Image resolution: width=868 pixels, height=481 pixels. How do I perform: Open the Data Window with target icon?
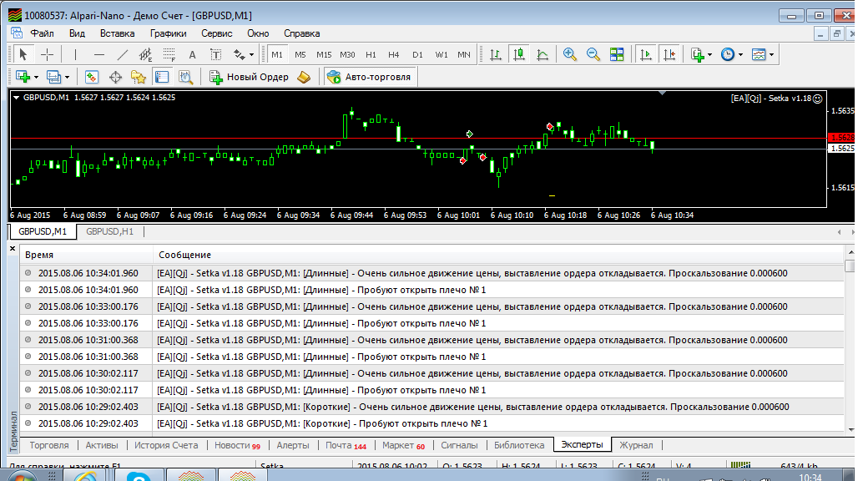(x=115, y=77)
